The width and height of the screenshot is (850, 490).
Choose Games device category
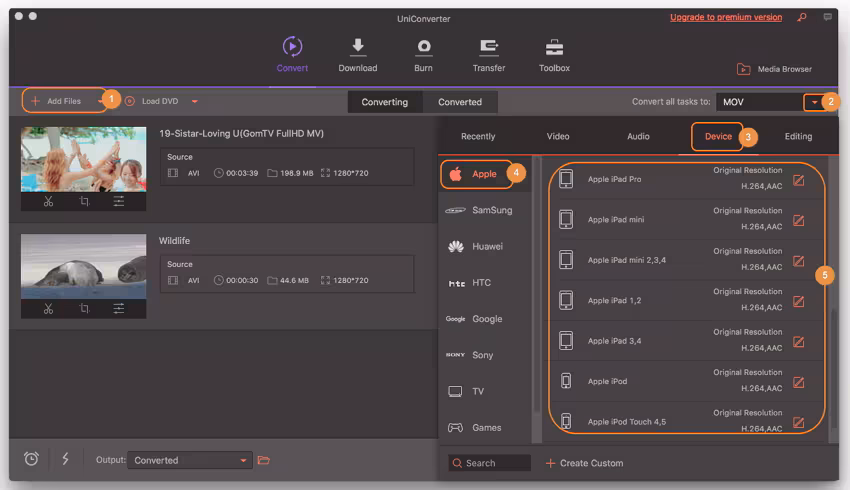(x=484, y=428)
